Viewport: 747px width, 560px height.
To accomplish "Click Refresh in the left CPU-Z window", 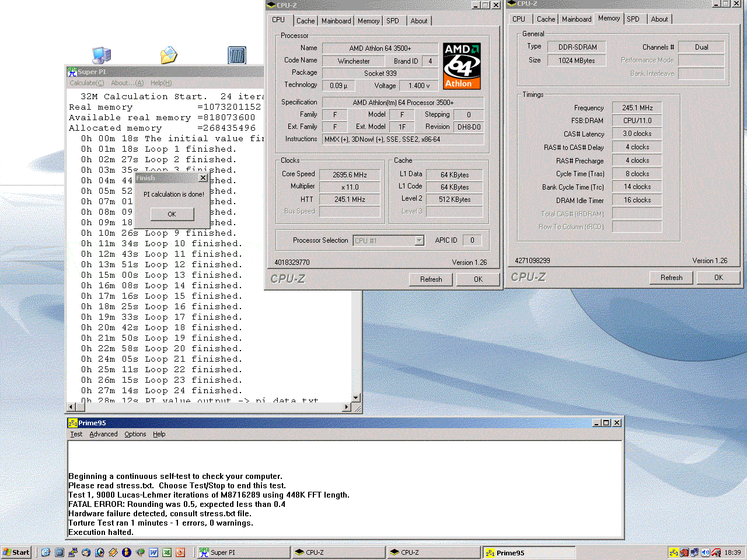I will [431, 279].
